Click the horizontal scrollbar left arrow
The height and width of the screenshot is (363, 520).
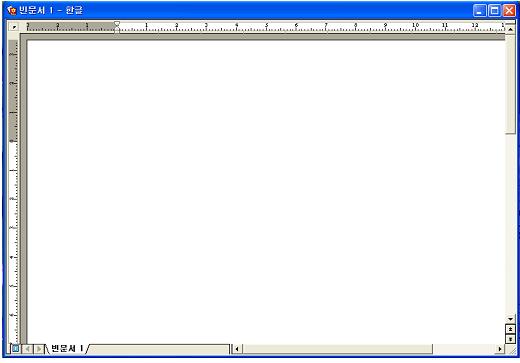pyautogui.click(x=237, y=349)
